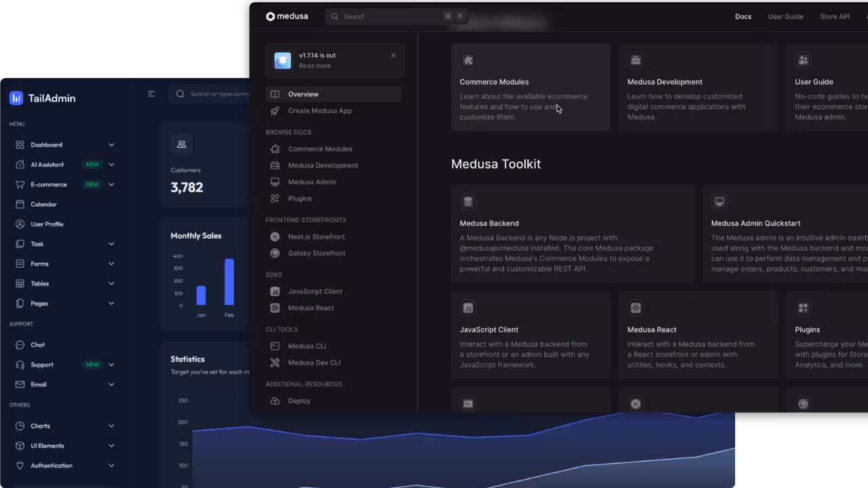Expand the AI Assistant menu chevron

coord(111,165)
